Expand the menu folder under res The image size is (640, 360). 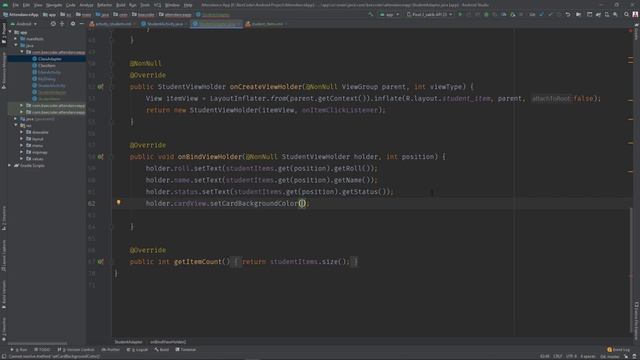(22, 146)
